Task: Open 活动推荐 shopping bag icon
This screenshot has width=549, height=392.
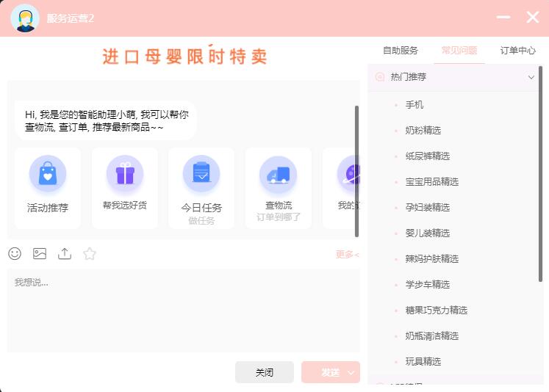Action: [x=48, y=174]
